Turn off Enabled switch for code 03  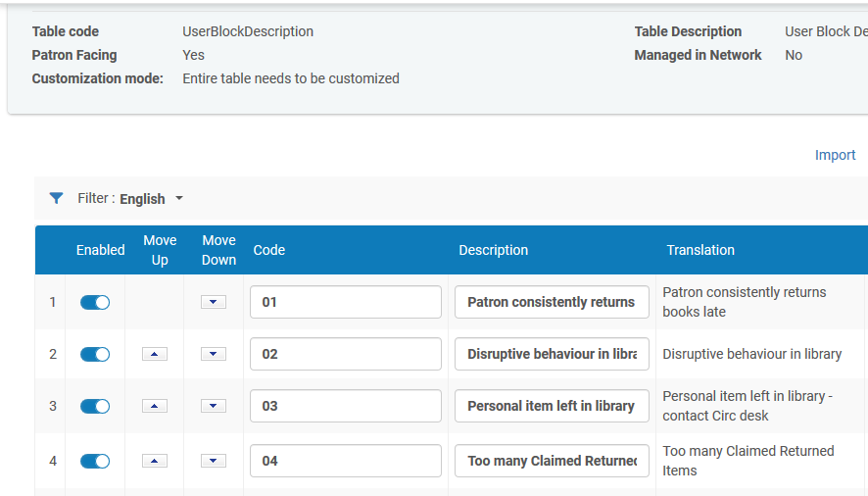tap(95, 406)
